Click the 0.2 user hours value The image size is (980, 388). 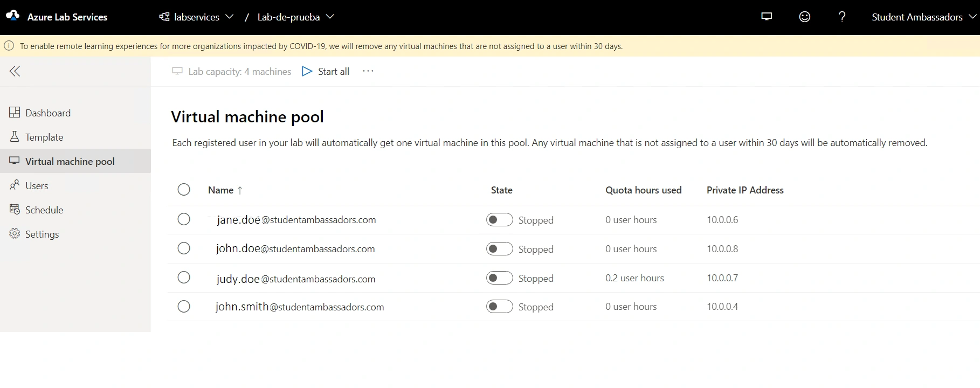pyautogui.click(x=634, y=278)
